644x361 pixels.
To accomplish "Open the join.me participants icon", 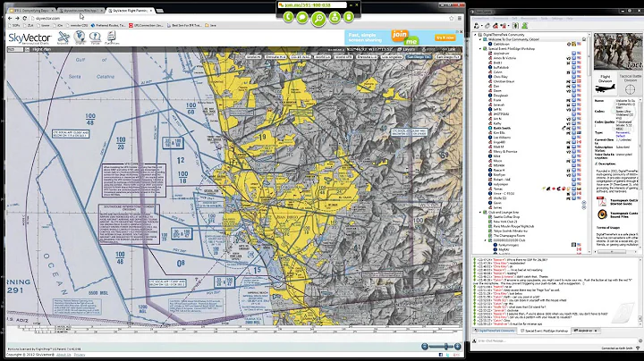I will coord(335,17).
